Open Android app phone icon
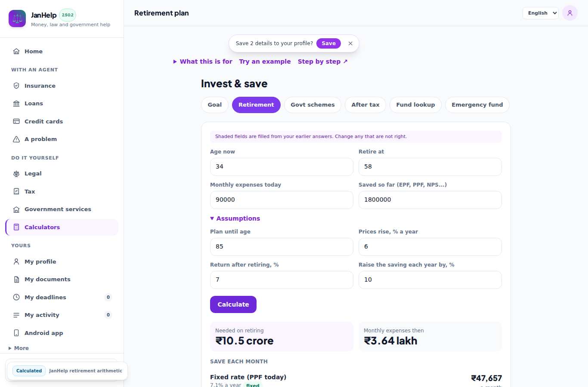This screenshot has width=588, height=387. pos(16,333)
